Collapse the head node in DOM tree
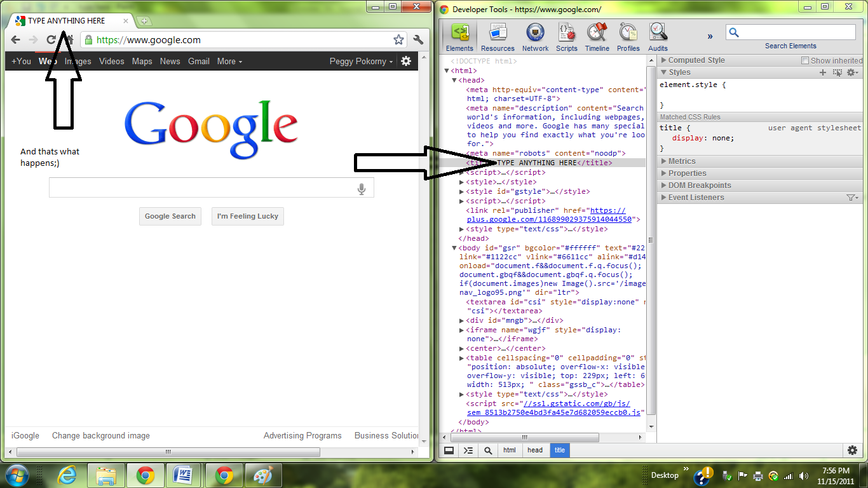 click(x=454, y=81)
